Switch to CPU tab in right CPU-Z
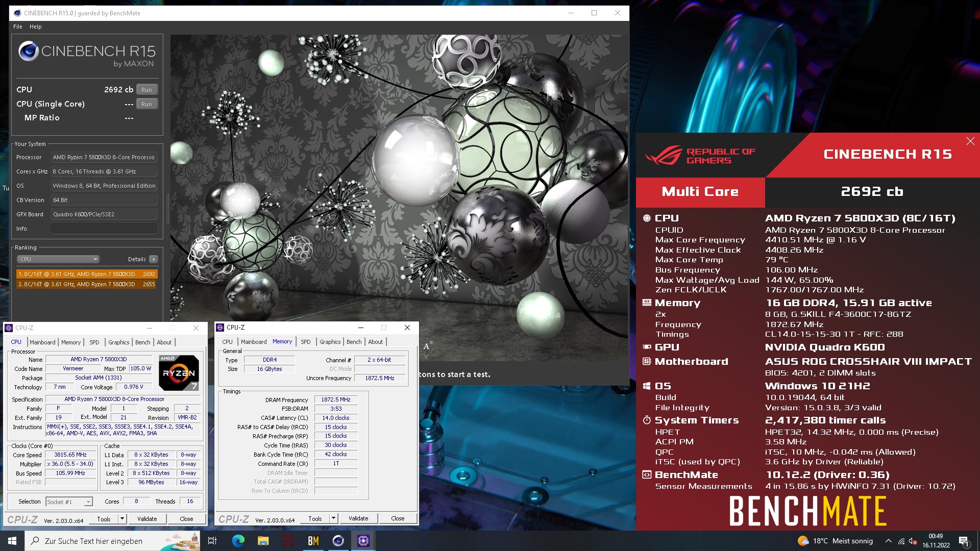Viewport: 980px width, 551px height. tap(228, 342)
